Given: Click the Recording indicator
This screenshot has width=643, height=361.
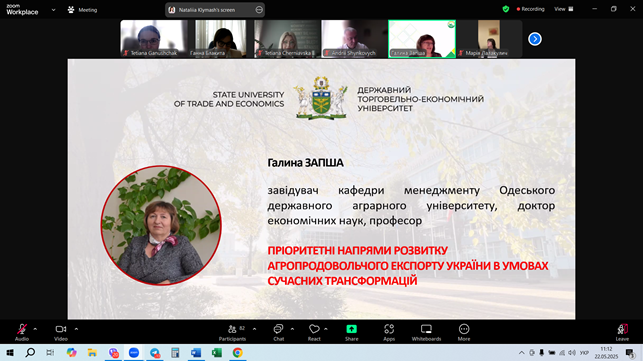Looking at the screenshot, I should 531,9.
